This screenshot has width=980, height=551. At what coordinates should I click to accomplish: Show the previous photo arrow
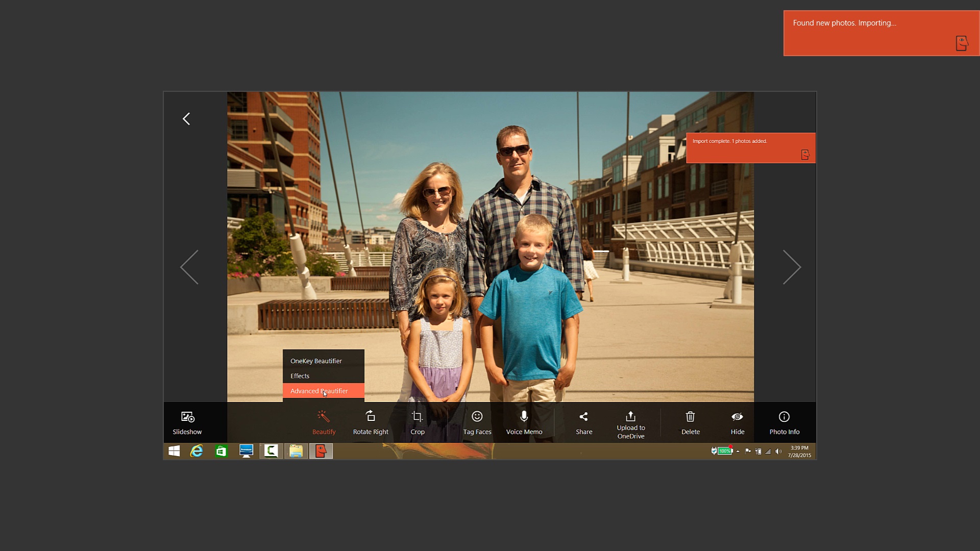(189, 267)
